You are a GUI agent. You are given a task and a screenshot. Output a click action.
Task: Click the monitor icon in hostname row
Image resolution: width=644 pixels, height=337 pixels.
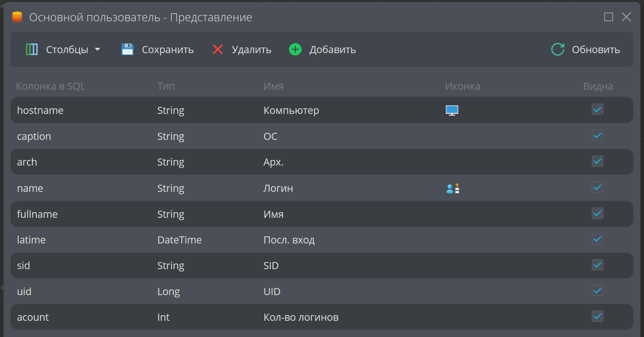452,110
